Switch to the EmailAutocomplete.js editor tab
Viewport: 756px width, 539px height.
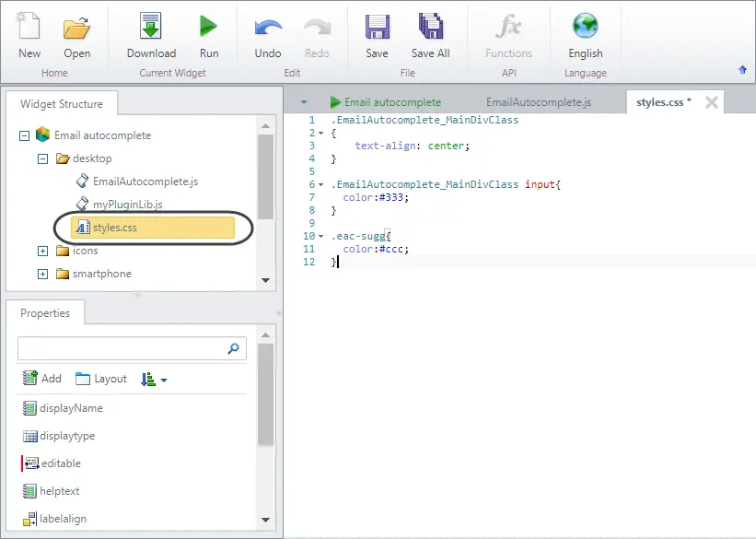coord(539,102)
